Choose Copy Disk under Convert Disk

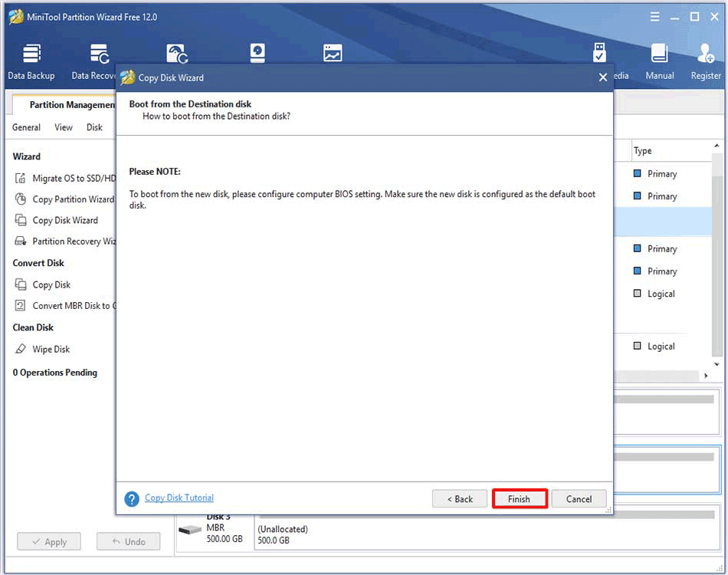51,284
